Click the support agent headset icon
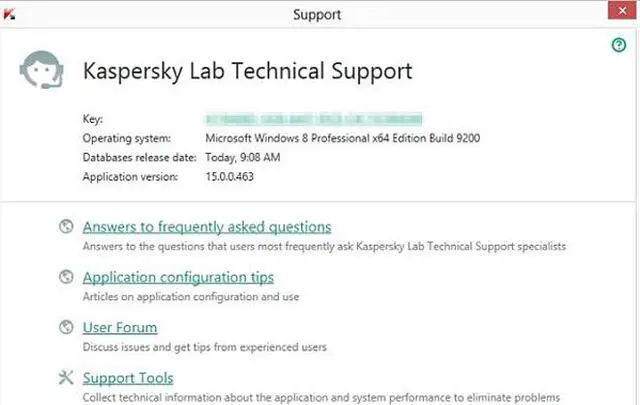This screenshot has width=640, height=405. tap(42, 69)
